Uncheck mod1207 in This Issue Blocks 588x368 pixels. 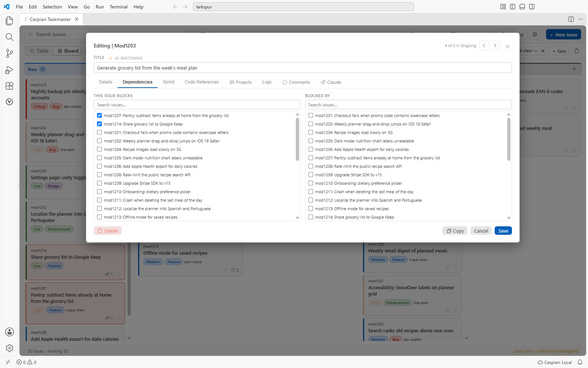[x=99, y=115]
